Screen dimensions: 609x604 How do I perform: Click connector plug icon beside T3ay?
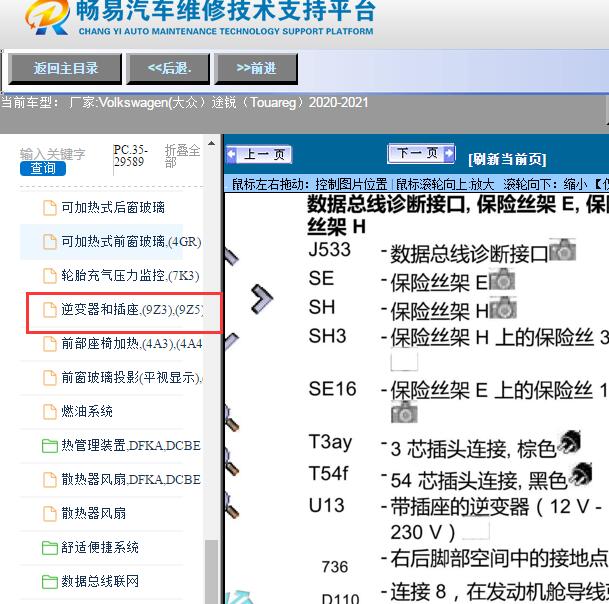coord(569,442)
